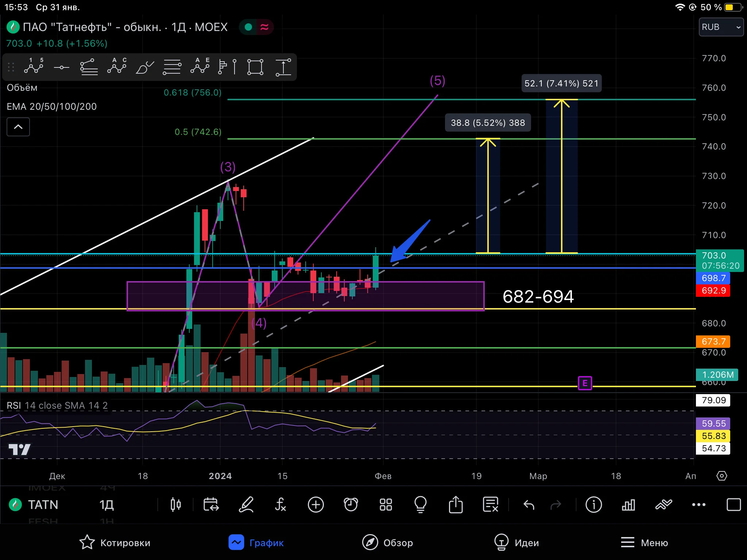Click the earnings E marker on chart

tap(585, 383)
